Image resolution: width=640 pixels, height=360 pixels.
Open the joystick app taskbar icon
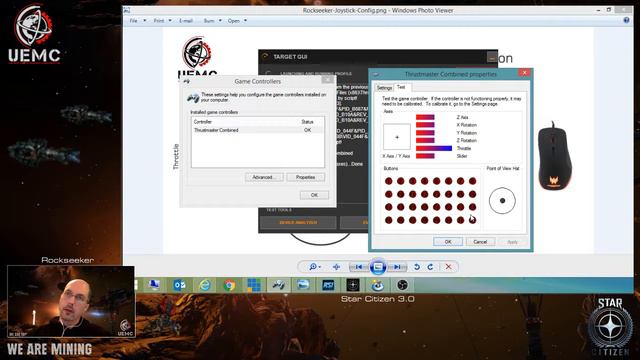click(x=378, y=285)
